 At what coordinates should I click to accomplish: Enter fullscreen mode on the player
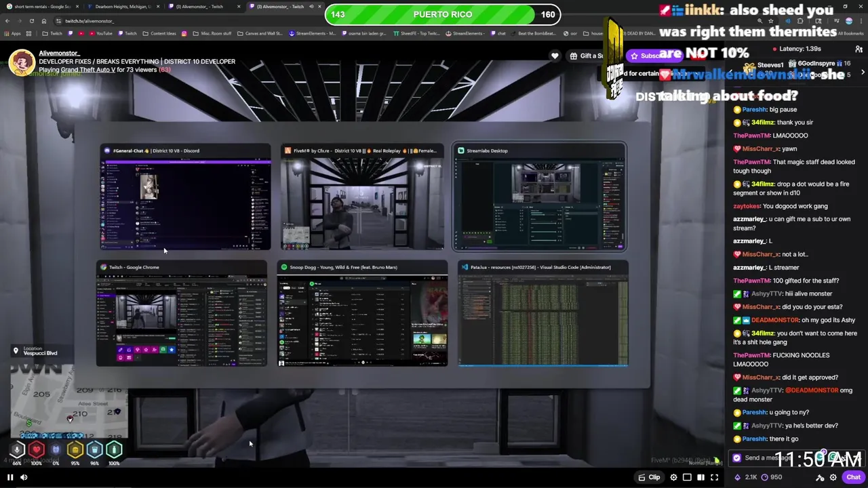pos(714,477)
